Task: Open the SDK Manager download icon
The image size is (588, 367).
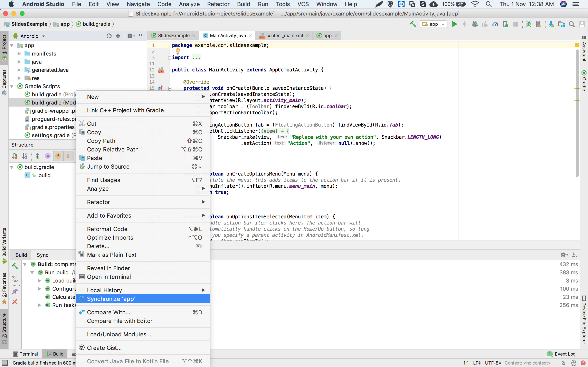Action: point(551,24)
